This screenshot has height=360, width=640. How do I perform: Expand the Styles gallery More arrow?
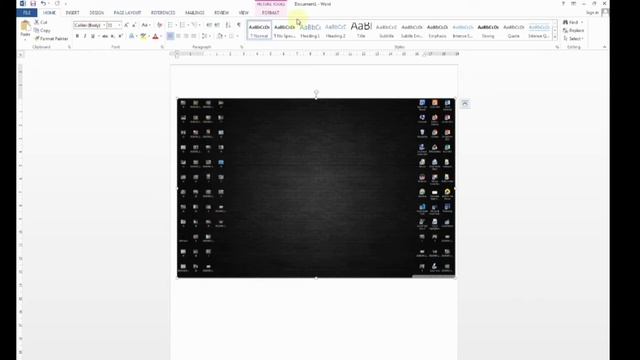tap(555, 37)
